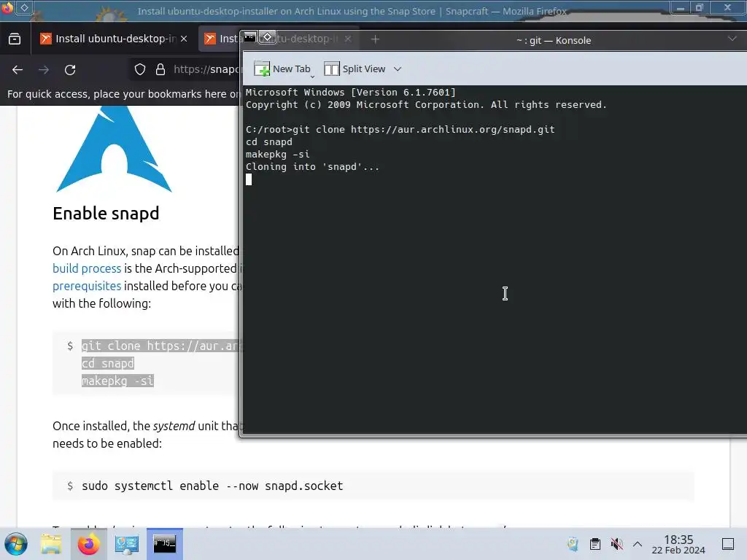Open system settings taskbar icon

(127, 544)
